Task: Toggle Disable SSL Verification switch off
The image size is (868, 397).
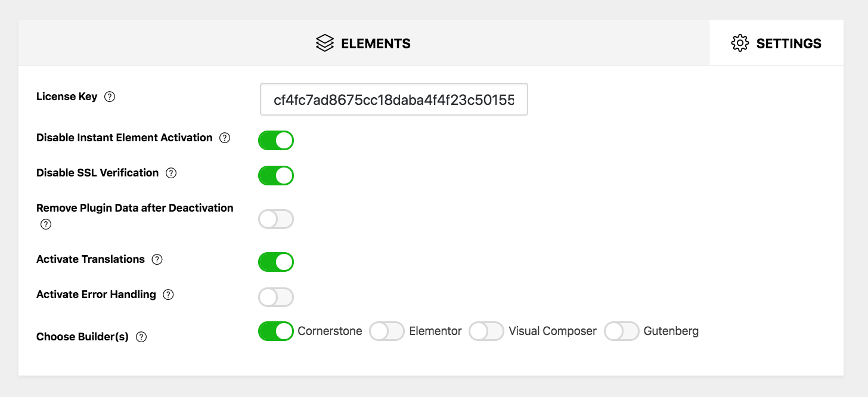Action: [276, 176]
